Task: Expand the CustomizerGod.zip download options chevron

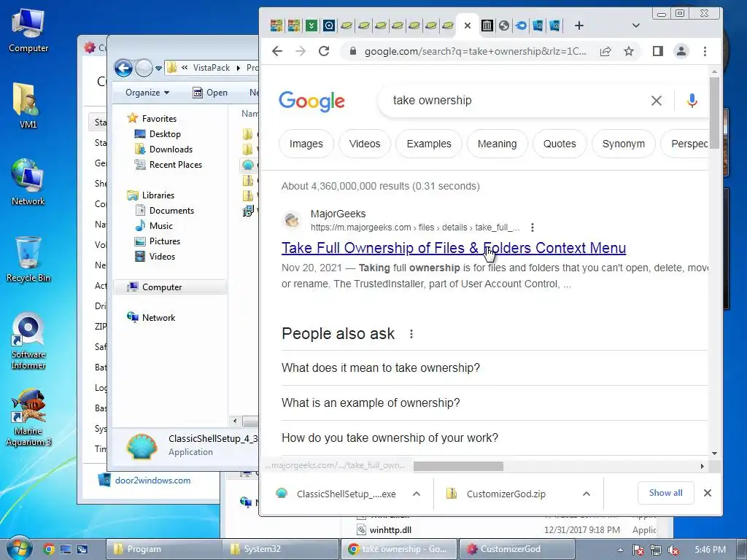Action: point(587,494)
